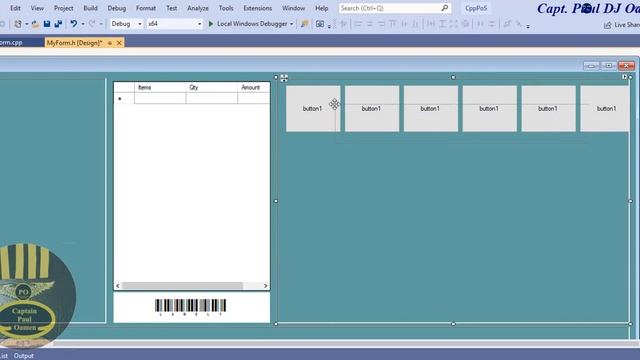Click the Send to Back layout icon

point(518,24)
